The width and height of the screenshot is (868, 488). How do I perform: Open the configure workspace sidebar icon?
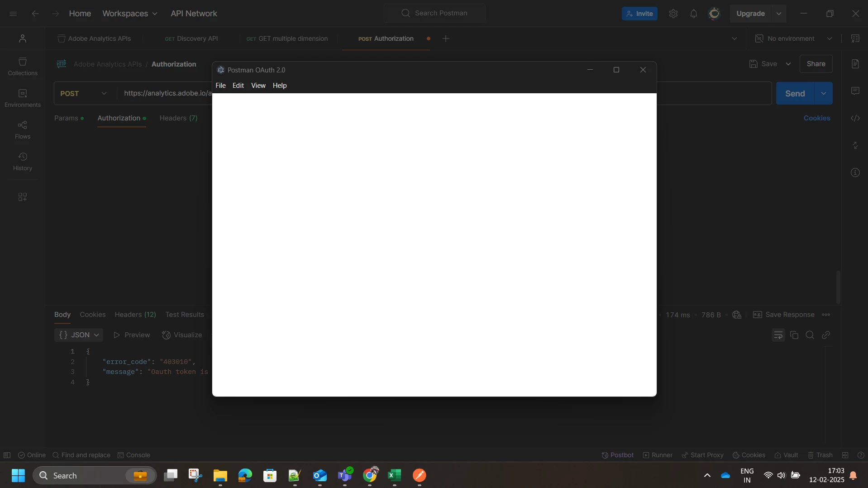(x=23, y=197)
